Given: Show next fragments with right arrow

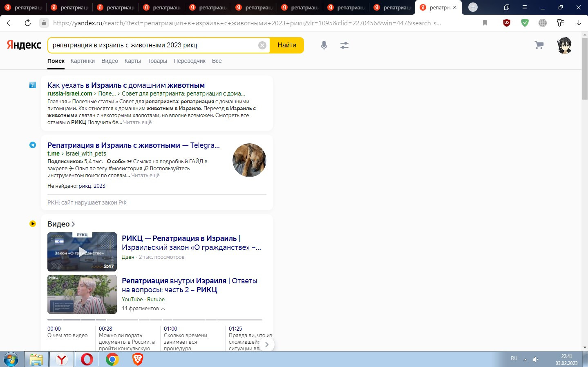Looking at the screenshot, I should 267,345.
